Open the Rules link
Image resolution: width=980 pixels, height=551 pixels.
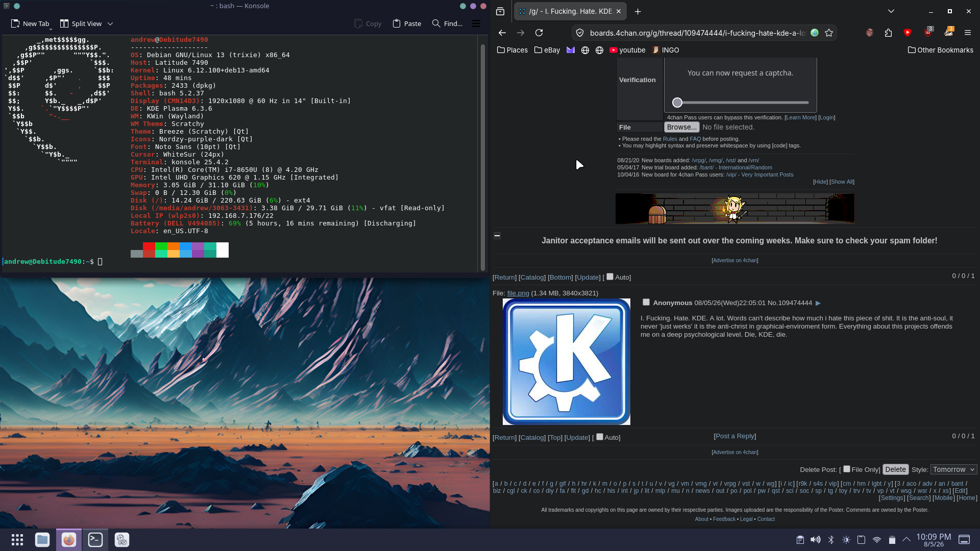coord(670,139)
